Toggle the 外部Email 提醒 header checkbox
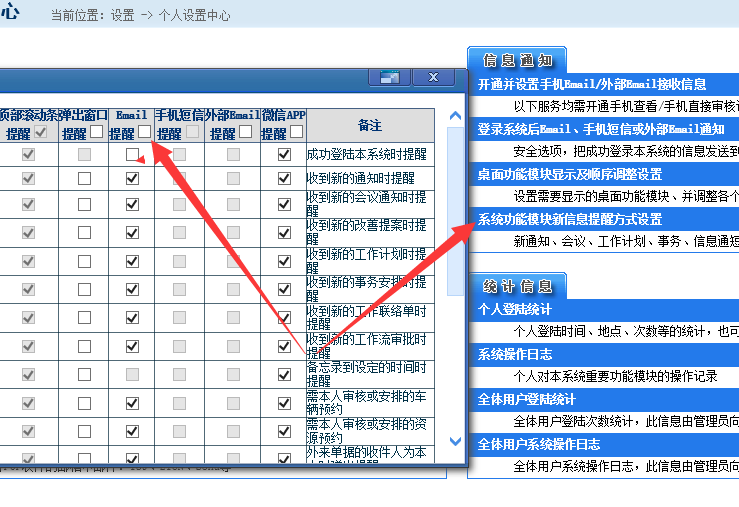Screen dimensions: 739x507 [x=245, y=132]
